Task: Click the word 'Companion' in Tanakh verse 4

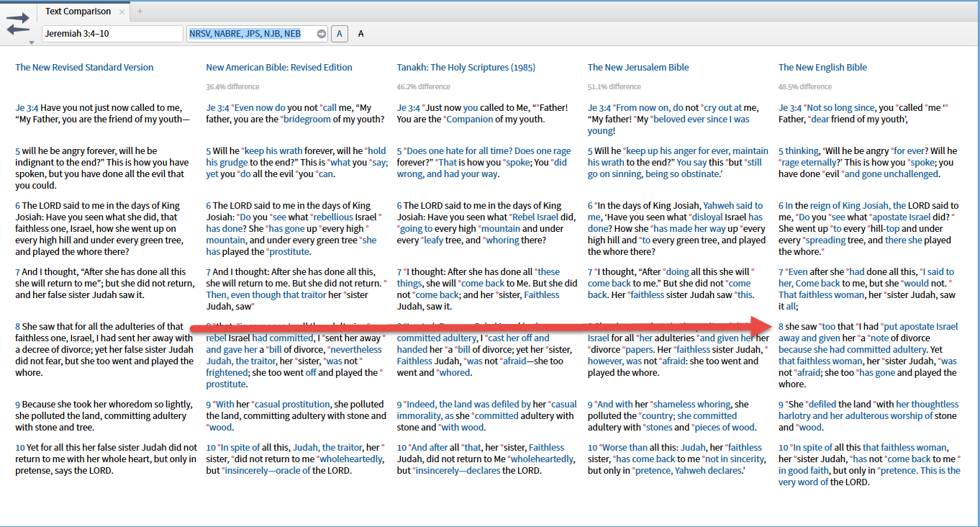Action: 471,120
